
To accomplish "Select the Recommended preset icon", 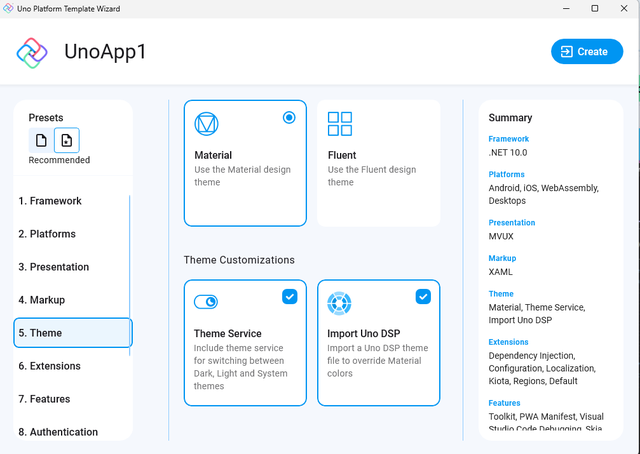I will pos(66,140).
